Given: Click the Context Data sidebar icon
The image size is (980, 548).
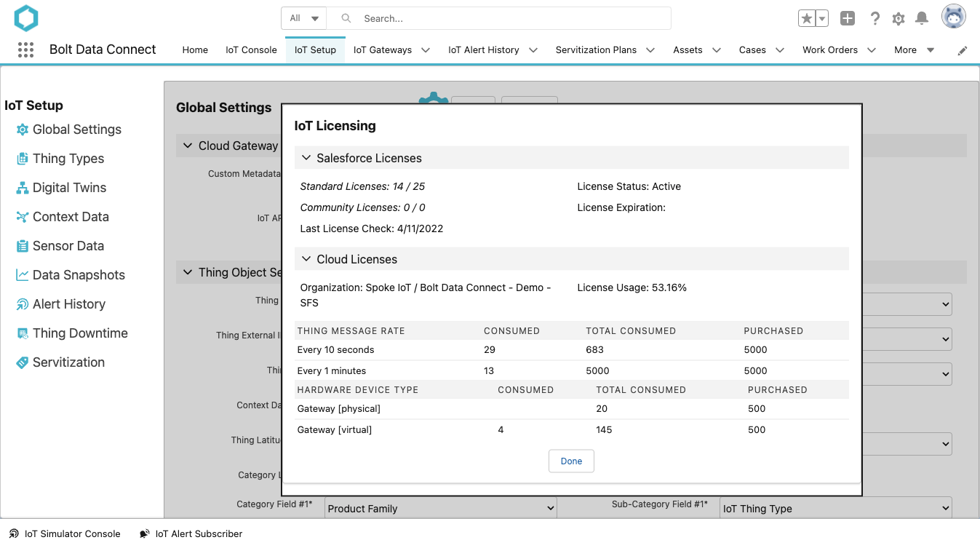Looking at the screenshot, I should click(23, 217).
